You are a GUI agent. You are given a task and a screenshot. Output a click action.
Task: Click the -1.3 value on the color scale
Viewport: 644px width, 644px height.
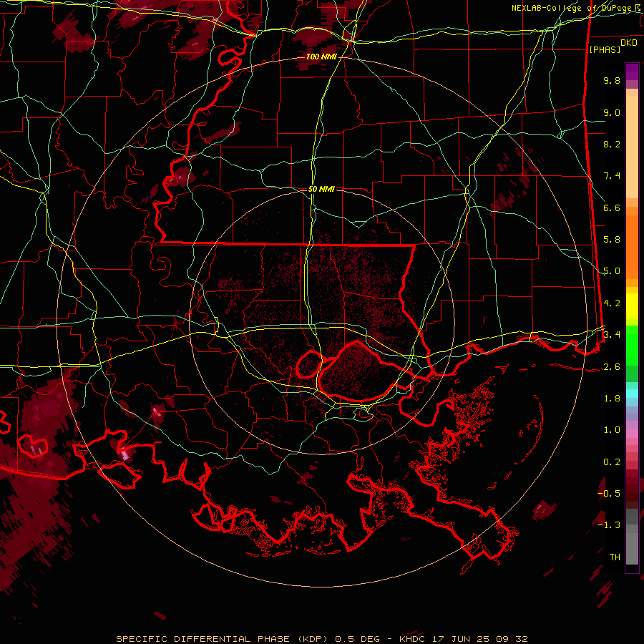point(609,525)
